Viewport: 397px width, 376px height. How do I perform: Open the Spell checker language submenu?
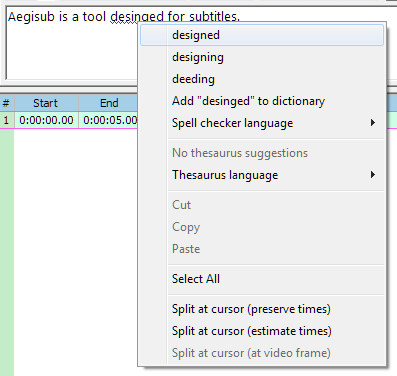[x=262, y=123]
